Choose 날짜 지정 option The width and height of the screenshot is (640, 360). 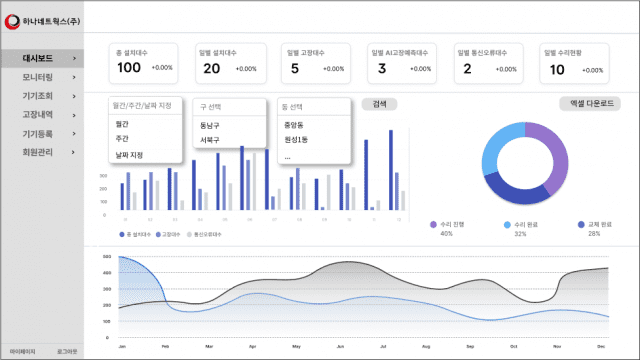(x=129, y=155)
